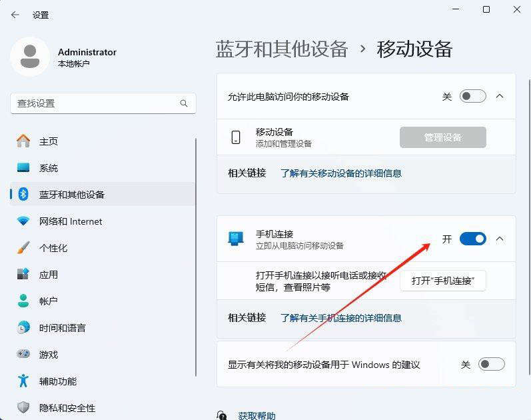The width and height of the screenshot is (531, 420).
Task: Click the 打开"手机连接" button
Action: 442,281
